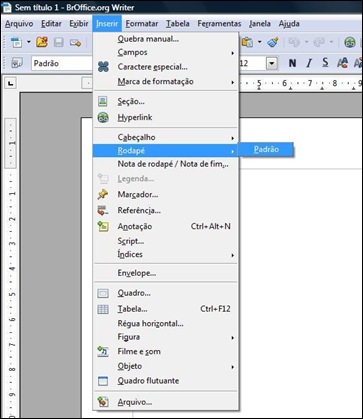Viewport: 363px width, 419px height.
Task: Click the highlighted Rodapé menu item
Action: [x=166, y=151]
